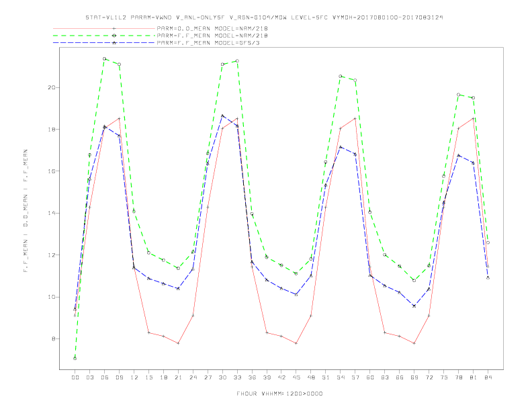Click green NAM circle marker at hour 84

click(x=488, y=242)
